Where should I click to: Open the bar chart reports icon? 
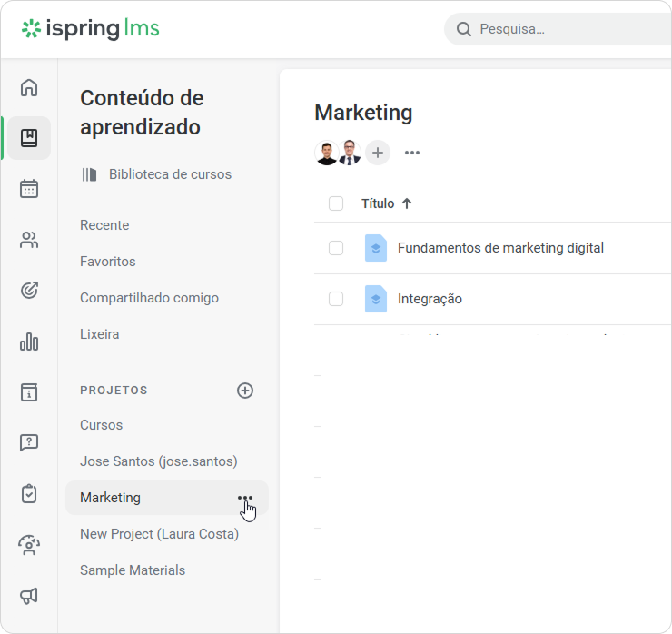click(x=29, y=342)
